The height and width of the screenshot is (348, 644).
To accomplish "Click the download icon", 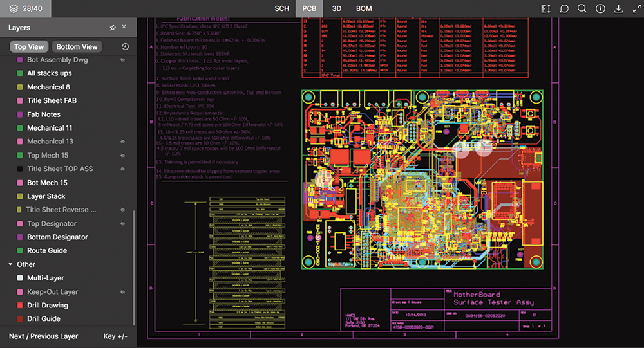I will pos(618,8).
